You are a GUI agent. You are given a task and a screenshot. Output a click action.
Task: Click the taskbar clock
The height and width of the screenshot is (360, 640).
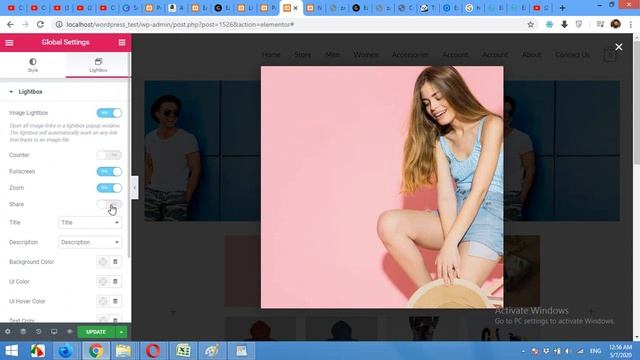[620, 351]
